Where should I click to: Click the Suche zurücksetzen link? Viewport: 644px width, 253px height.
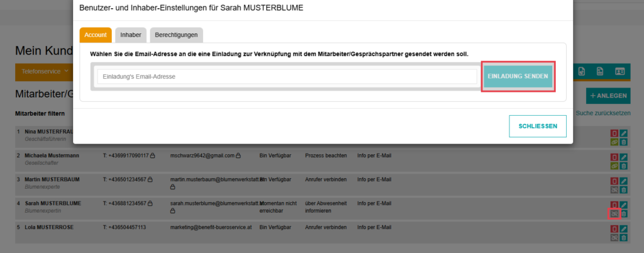(x=602, y=114)
